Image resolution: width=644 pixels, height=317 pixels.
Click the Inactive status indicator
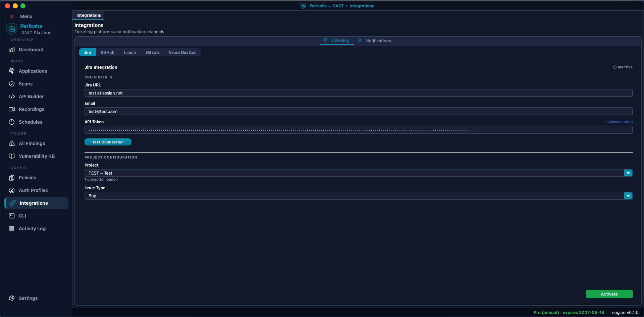coord(623,67)
